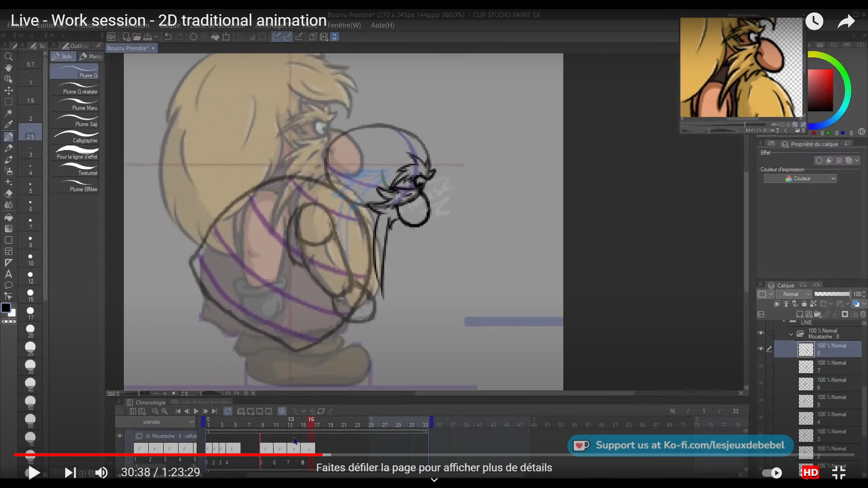The height and width of the screenshot is (488, 868).
Task: Toggle visibility of Moustache timeline track
Action: [120, 436]
